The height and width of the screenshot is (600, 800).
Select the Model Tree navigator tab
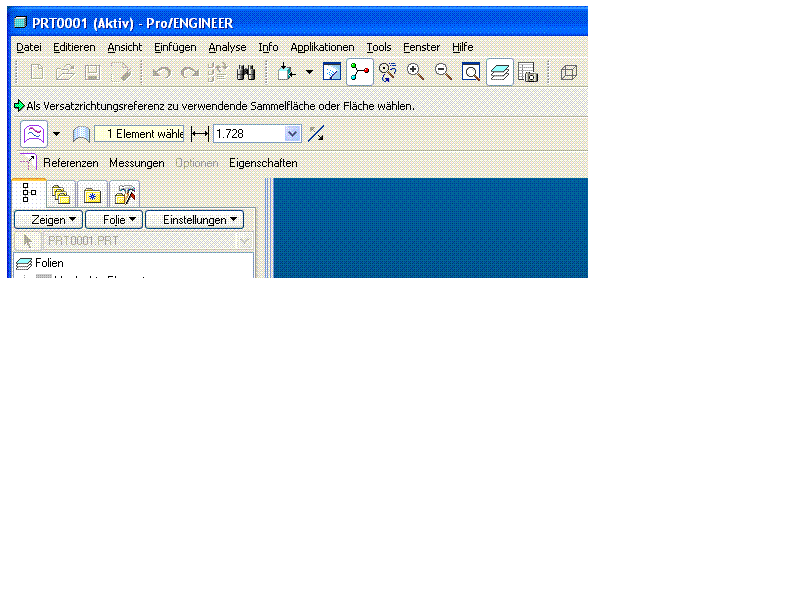pos(29,193)
